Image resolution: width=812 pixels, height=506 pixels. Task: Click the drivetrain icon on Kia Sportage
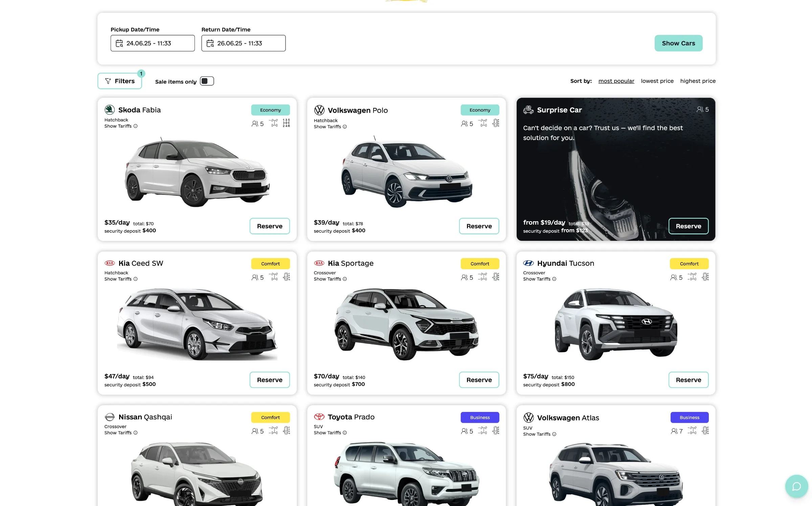483,277
